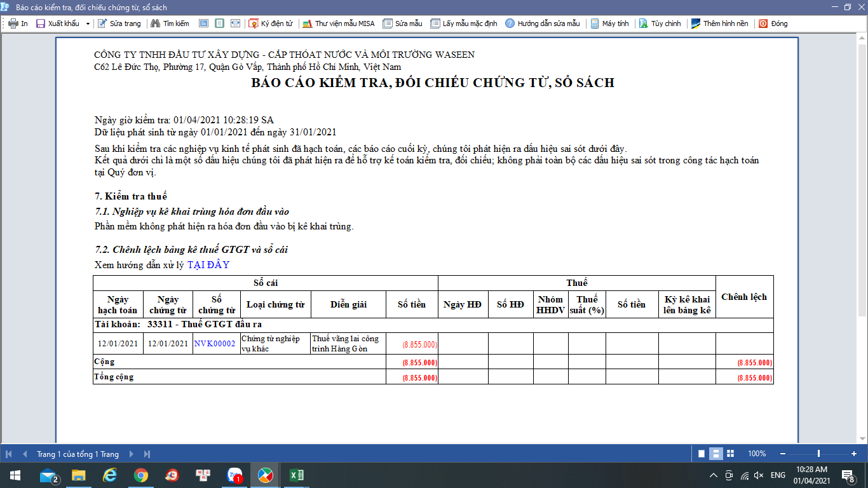This screenshot has width=868, height=488.
Task: Open Thư viện mẫu MISA library
Action: (338, 24)
